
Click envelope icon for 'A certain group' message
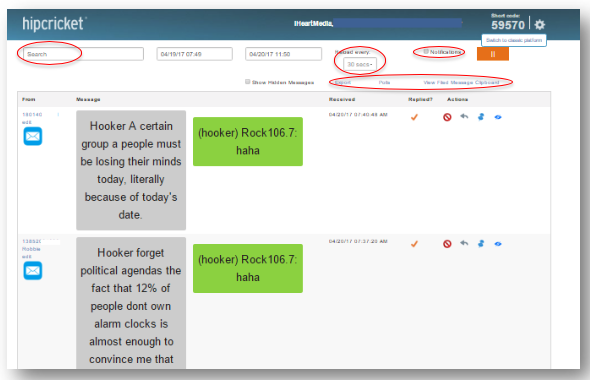[x=33, y=136]
